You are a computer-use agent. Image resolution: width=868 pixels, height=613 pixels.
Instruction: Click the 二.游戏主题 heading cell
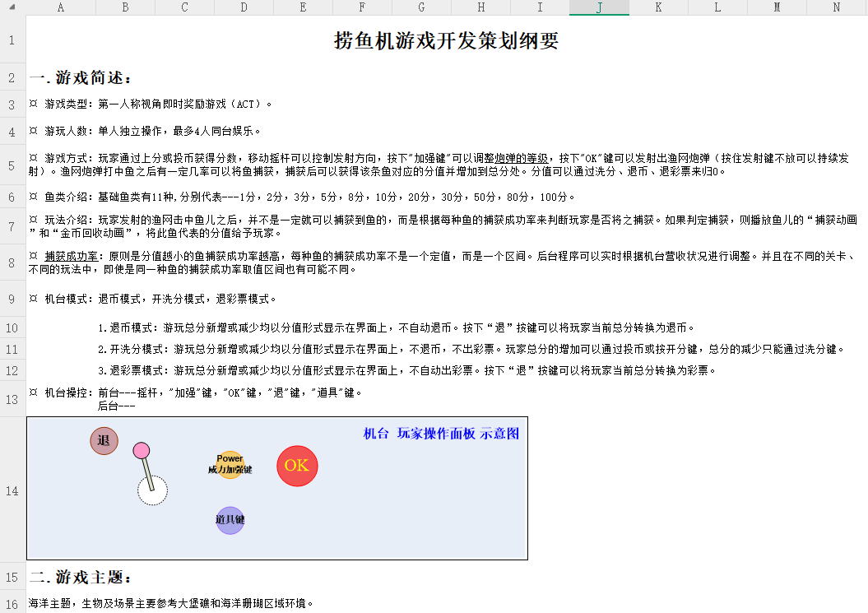81,577
